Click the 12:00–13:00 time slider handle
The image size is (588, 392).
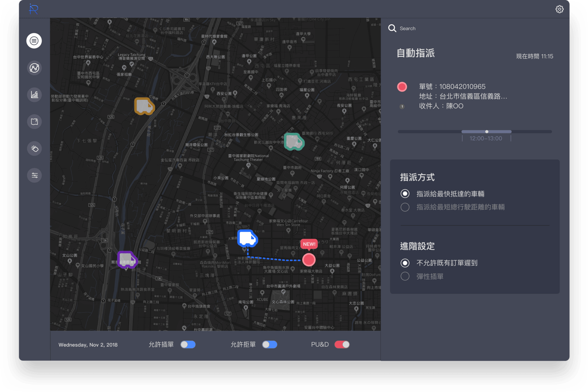pyautogui.click(x=487, y=132)
